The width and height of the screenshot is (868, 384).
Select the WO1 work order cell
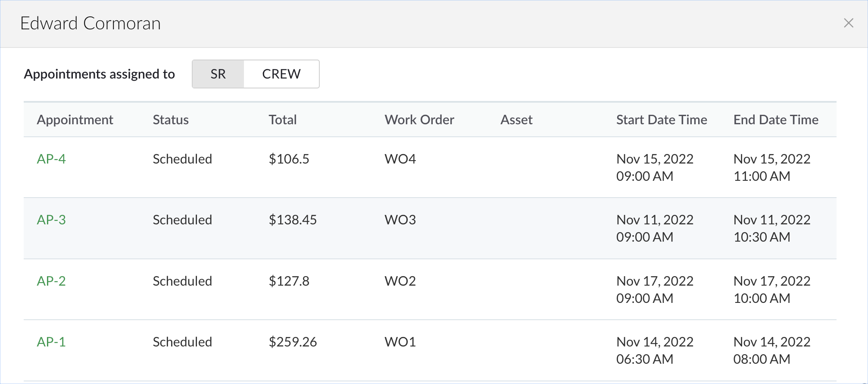coord(400,342)
